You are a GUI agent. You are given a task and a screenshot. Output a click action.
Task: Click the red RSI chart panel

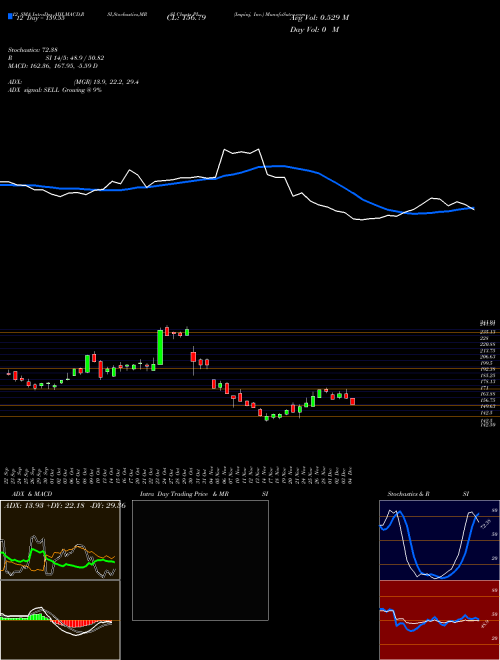pyautogui.click(x=439, y=620)
